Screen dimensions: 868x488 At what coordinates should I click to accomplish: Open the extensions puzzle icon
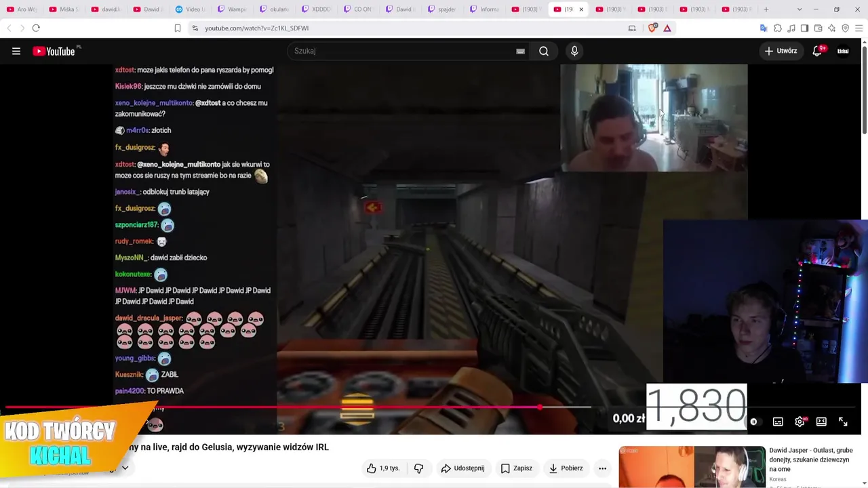pos(778,28)
